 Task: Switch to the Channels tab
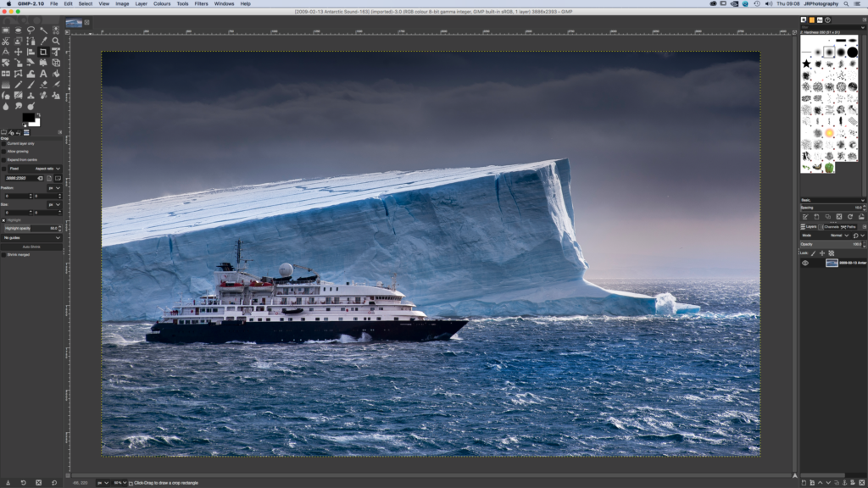click(x=832, y=227)
